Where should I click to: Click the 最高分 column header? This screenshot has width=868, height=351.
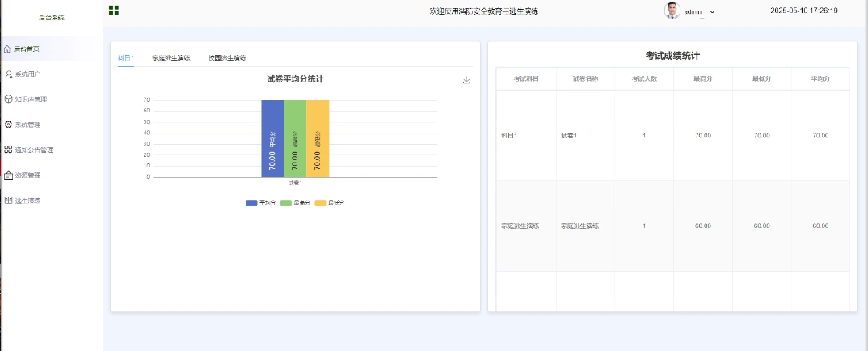pyautogui.click(x=702, y=79)
